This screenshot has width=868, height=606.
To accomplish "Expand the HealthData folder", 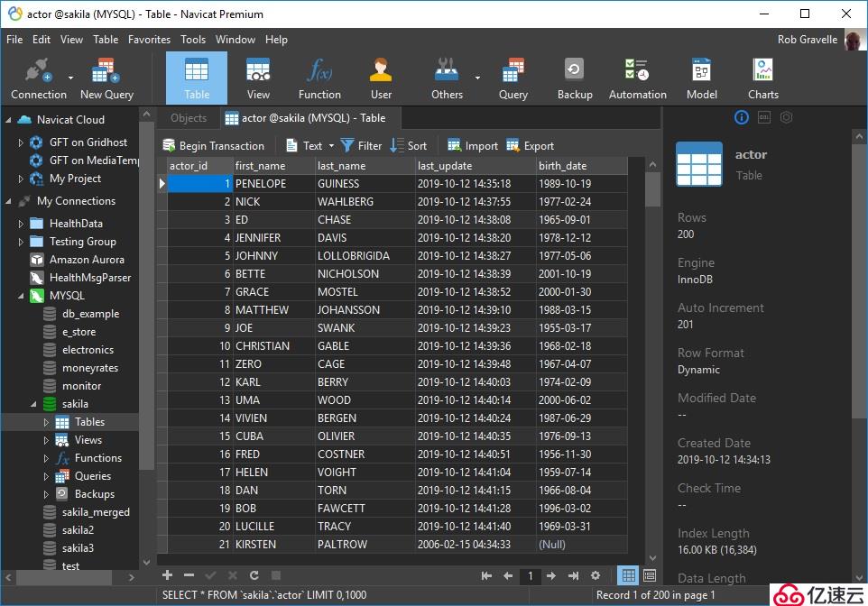I will [x=21, y=224].
